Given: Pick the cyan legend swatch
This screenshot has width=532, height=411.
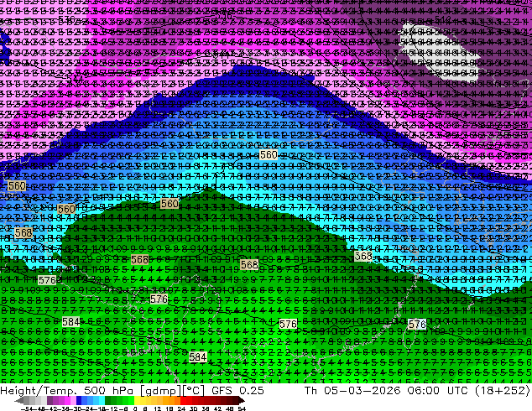Looking at the screenshot, I should tap(102, 401).
